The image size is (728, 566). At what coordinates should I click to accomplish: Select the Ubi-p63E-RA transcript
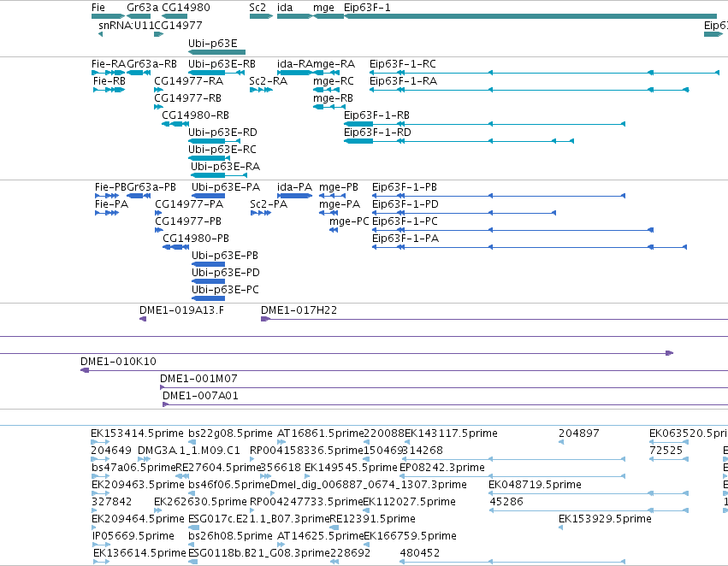pos(219,175)
